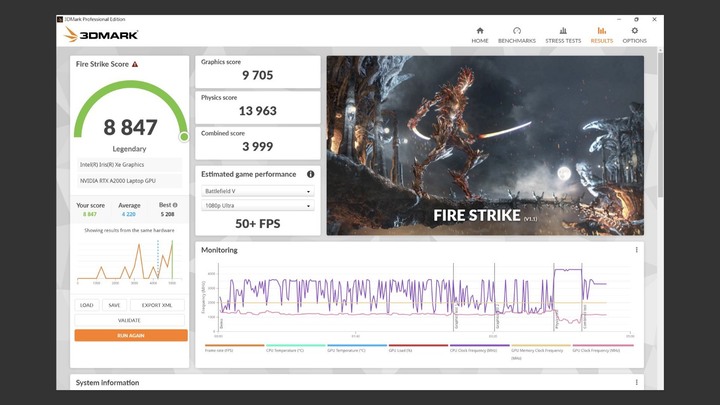Open the System Information options menu
720x405 pixels.
pos(636,382)
